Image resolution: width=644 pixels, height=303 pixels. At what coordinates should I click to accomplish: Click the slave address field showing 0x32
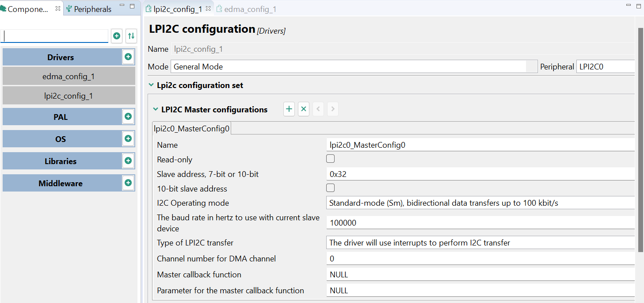480,174
